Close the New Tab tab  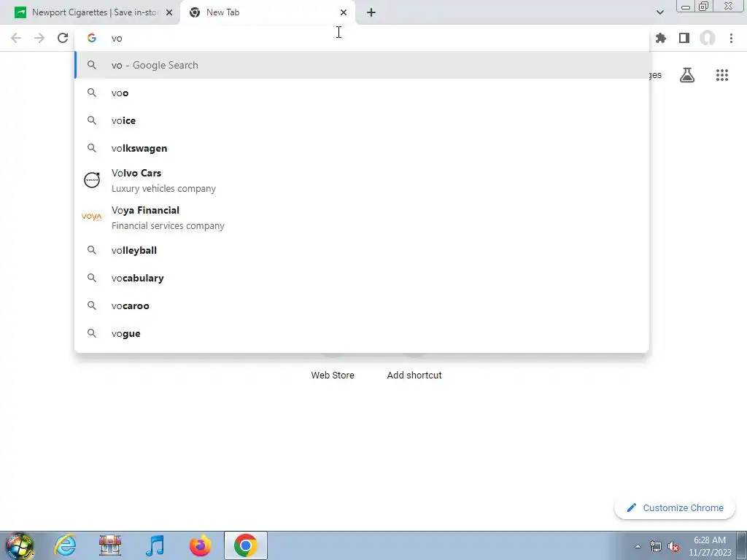[344, 12]
